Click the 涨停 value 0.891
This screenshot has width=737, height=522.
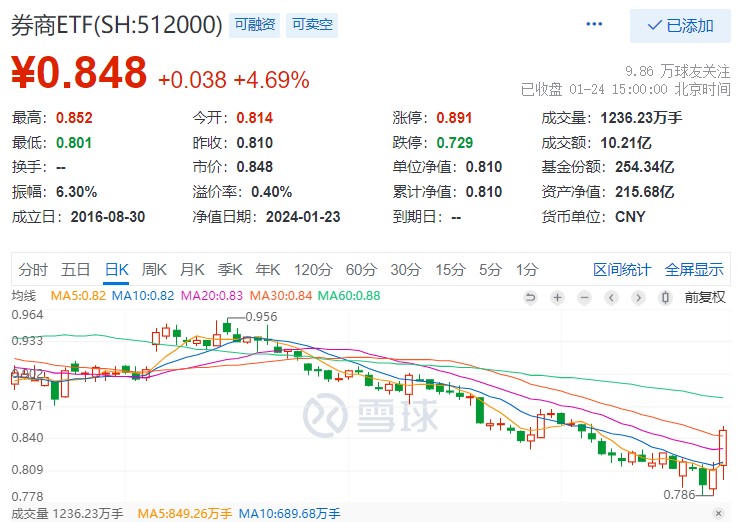[454, 117]
